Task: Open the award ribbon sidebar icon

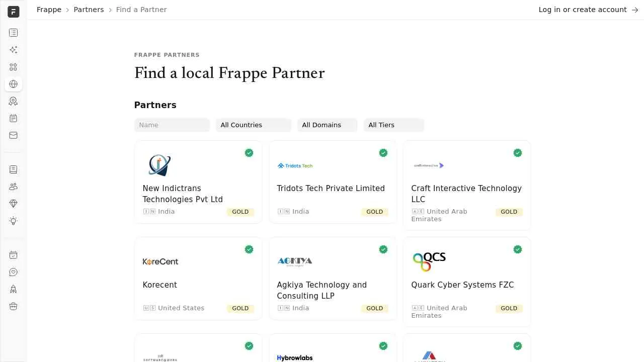Action: 14,101
